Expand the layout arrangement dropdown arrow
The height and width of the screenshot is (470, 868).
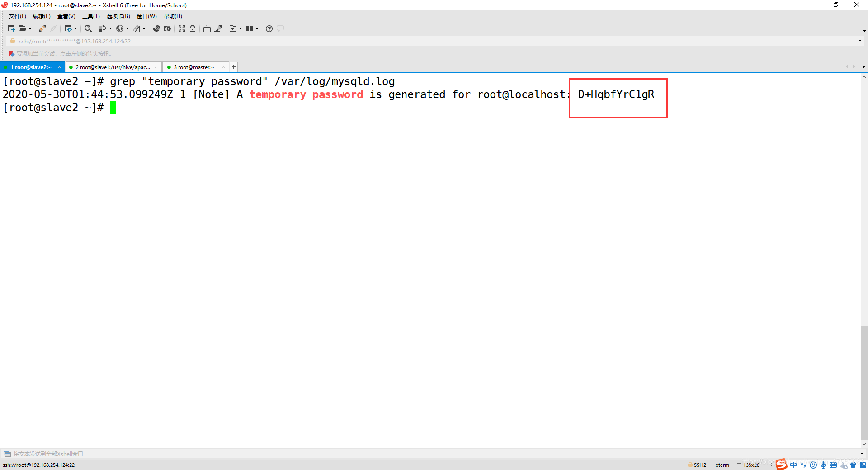pyautogui.click(x=257, y=28)
